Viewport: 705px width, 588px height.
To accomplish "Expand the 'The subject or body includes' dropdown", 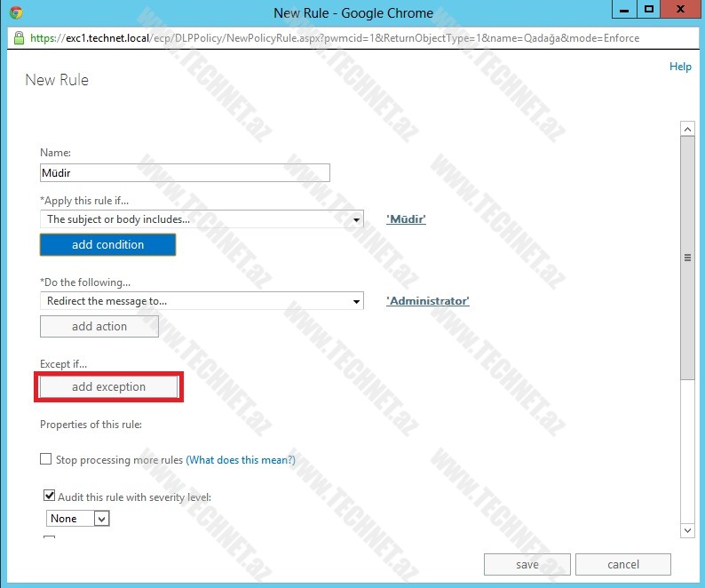I will (x=202, y=219).
